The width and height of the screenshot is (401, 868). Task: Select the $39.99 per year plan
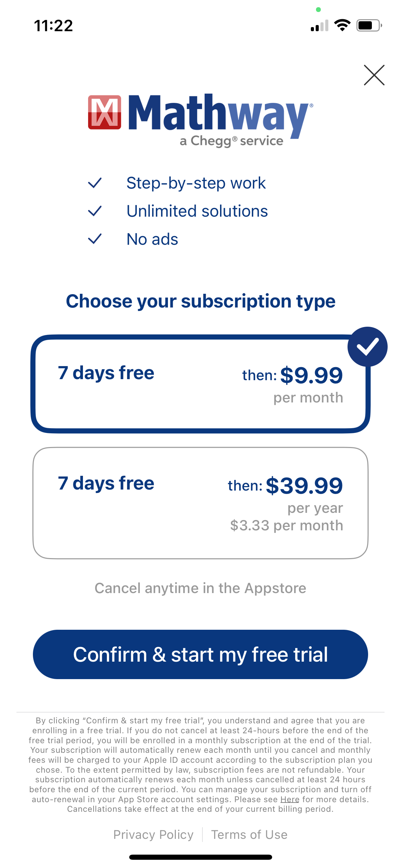(x=200, y=503)
